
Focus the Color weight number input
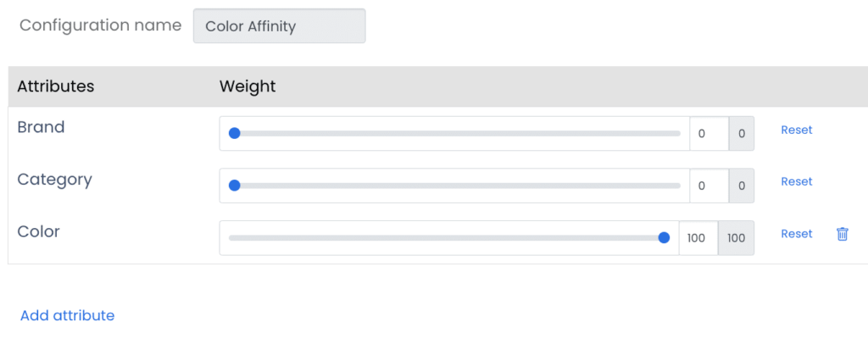click(698, 238)
